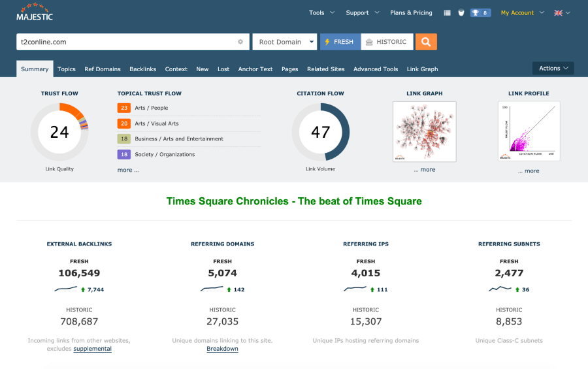Click the orange search magnifier button

point(426,42)
